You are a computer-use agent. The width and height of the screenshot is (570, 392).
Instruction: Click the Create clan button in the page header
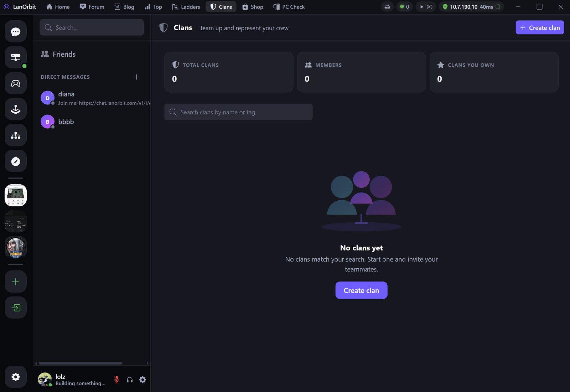tap(540, 27)
